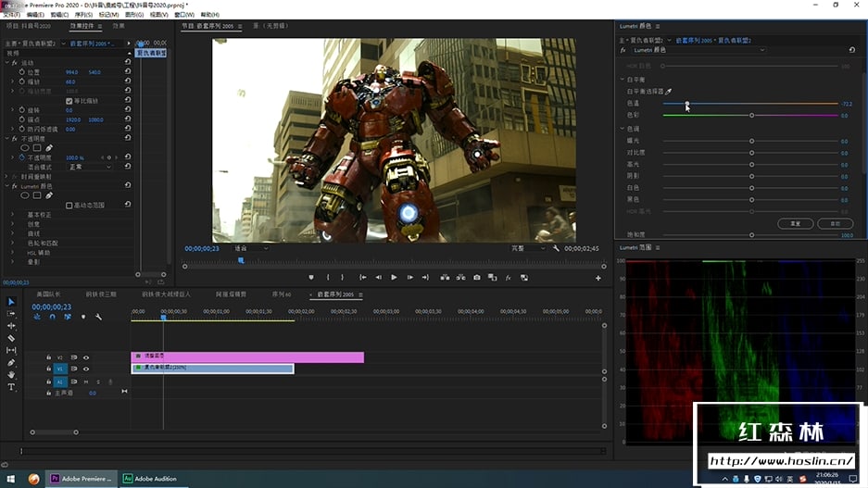Click Mark In in program monitor
This screenshot has width=868, height=488.
click(328, 278)
